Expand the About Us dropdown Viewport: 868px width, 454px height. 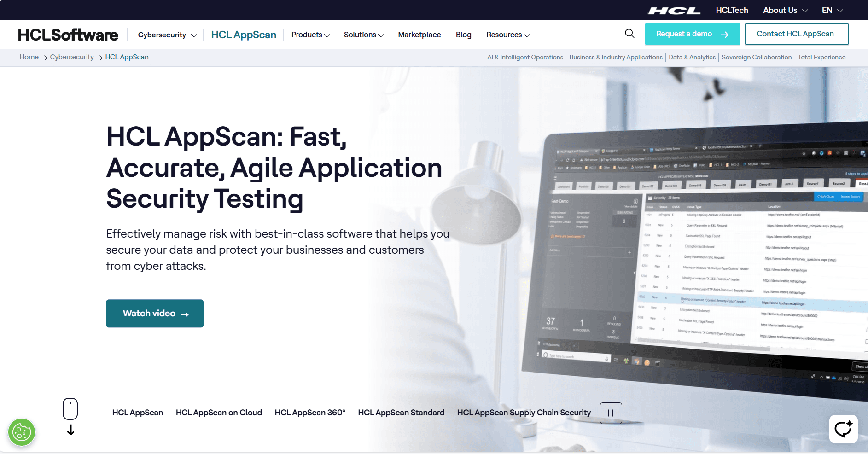tap(785, 10)
